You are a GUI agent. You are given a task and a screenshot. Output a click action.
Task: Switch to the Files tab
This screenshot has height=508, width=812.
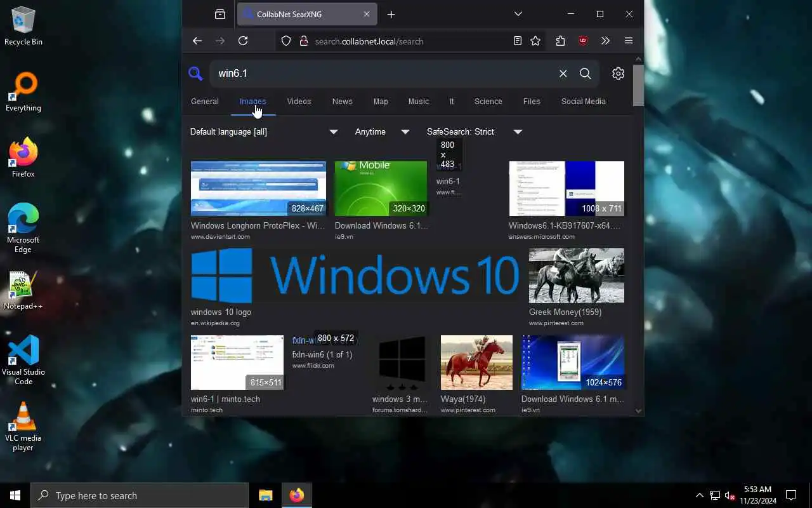[x=532, y=102]
